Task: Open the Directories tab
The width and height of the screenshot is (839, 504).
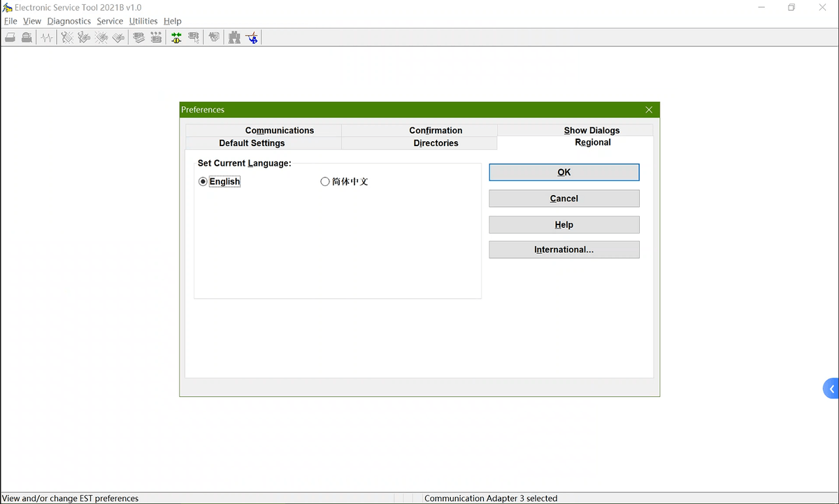Action: 436,143
